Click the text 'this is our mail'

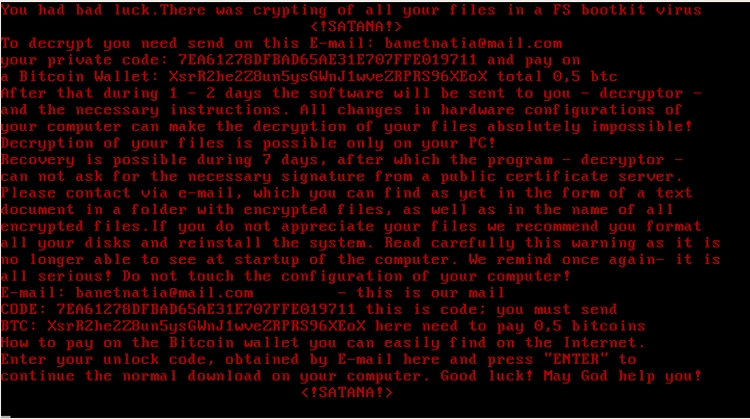click(430, 293)
